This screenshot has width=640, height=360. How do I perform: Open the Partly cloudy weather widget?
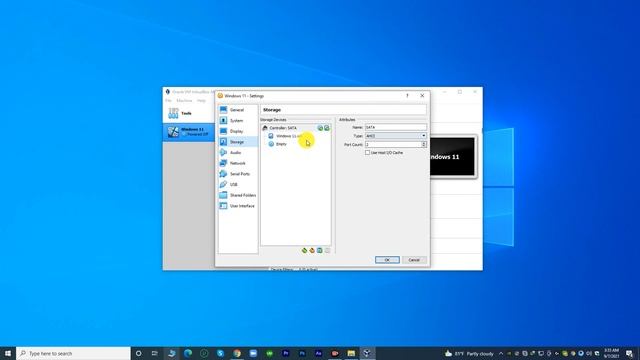(469, 353)
